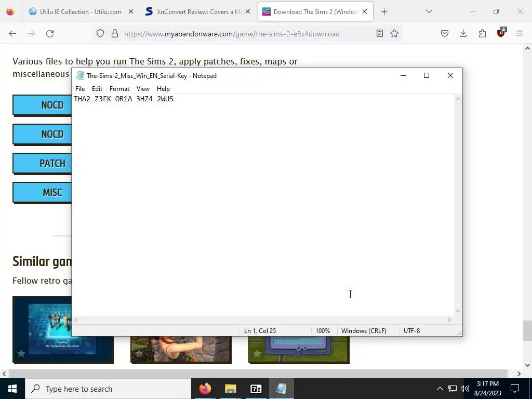Open the Notepad Help menu
The height and width of the screenshot is (399, 532).
tap(163, 88)
